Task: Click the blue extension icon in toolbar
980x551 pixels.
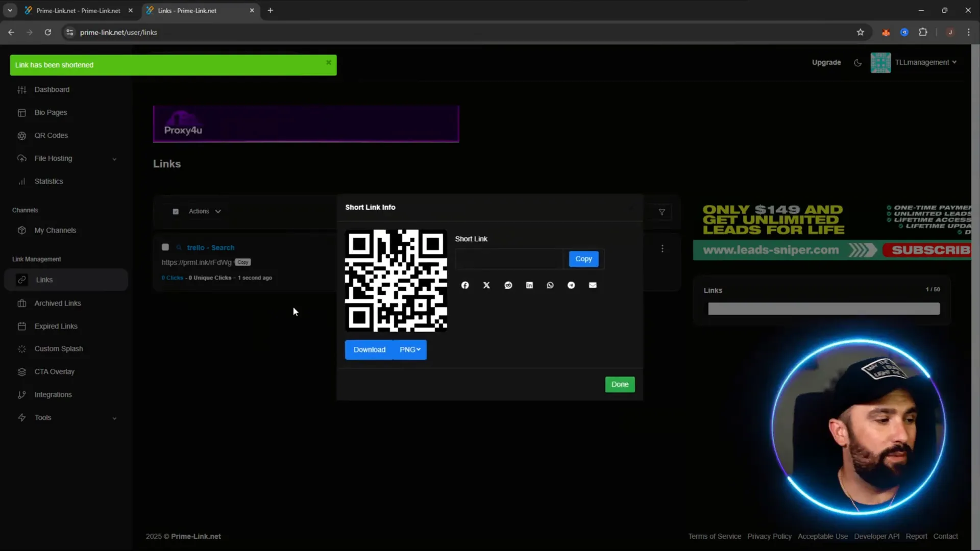Action: coord(904,32)
